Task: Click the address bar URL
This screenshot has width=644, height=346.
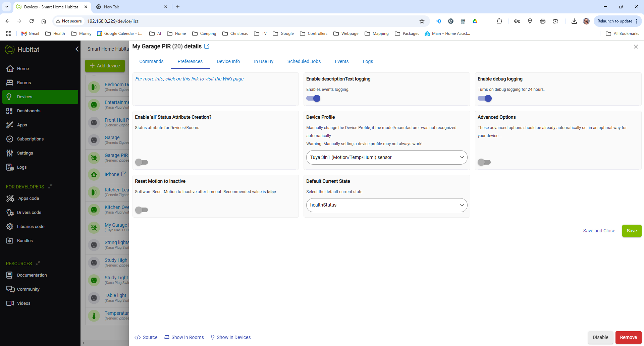Action: coord(113,21)
